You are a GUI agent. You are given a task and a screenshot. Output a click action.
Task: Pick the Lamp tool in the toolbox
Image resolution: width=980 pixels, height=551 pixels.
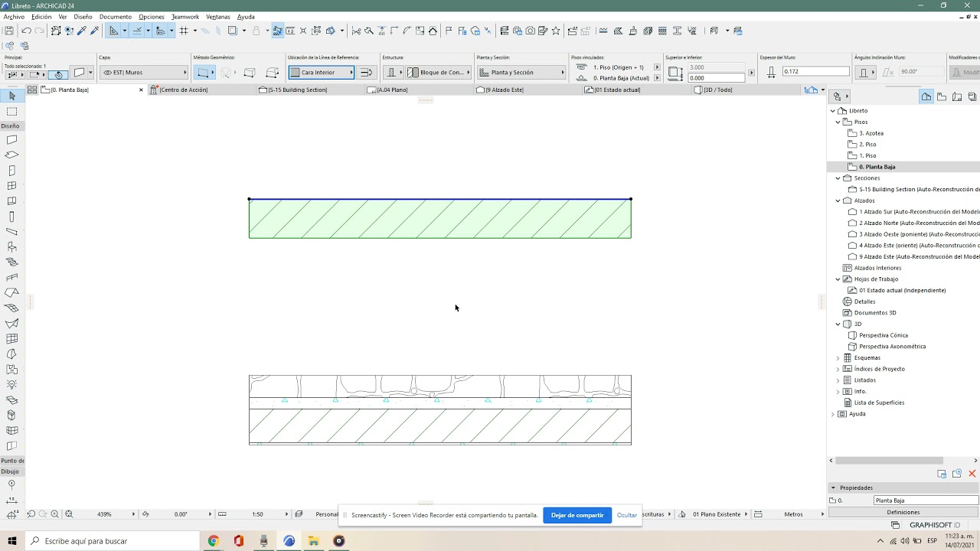[x=11, y=385]
